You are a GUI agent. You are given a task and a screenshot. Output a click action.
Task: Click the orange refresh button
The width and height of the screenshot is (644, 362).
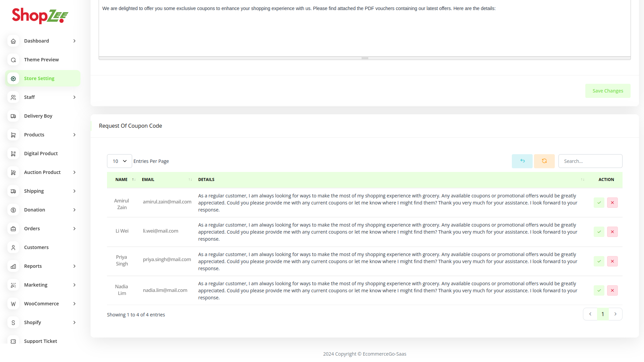coord(544,161)
